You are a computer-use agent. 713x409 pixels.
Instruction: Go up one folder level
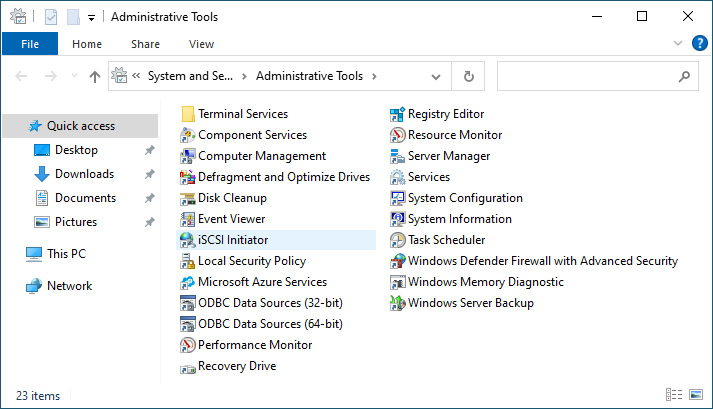pos(95,76)
